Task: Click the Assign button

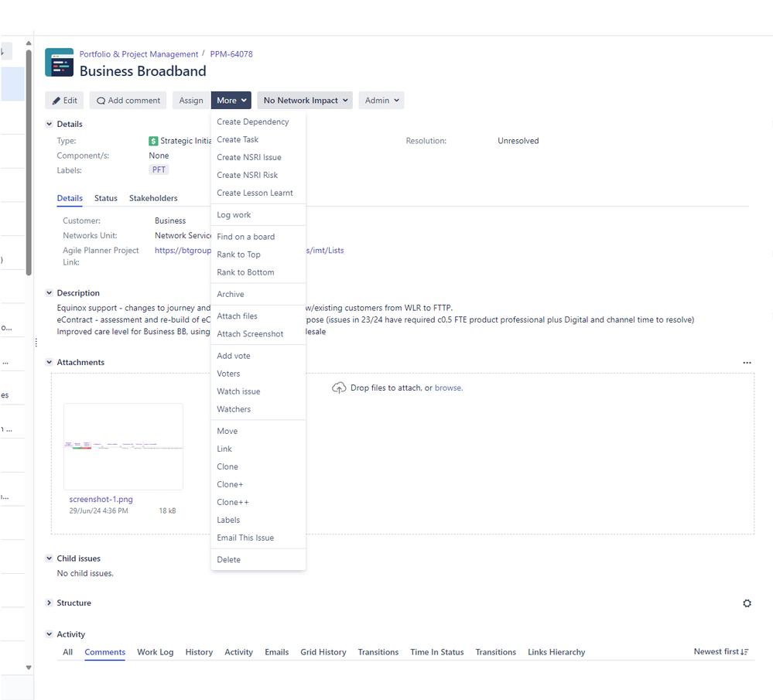Action: click(x=191, y=100)
